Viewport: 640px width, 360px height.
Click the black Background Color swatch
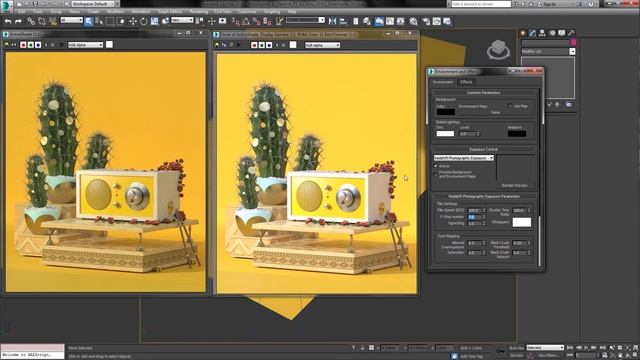[446, 112]
